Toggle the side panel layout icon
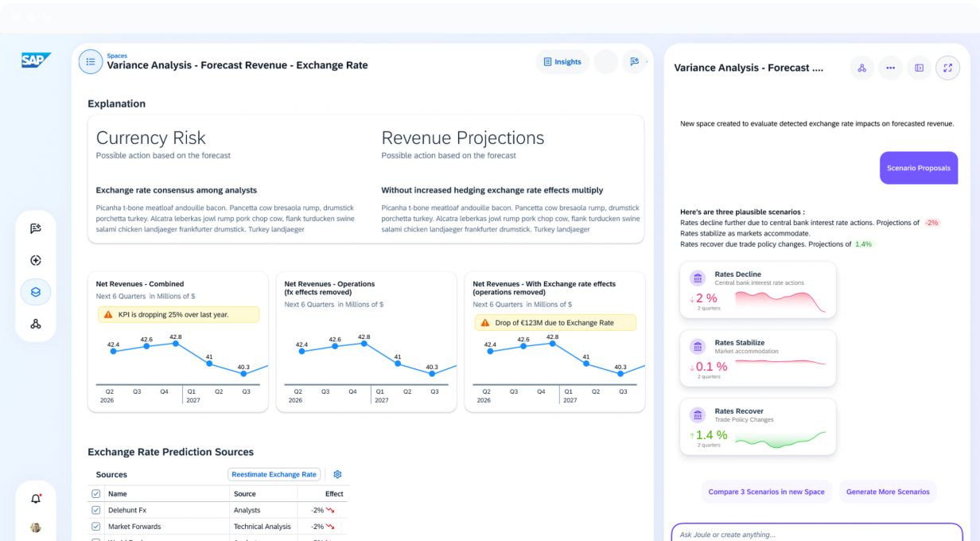This screenshot has width=980, height=541. tap(919, 68)
